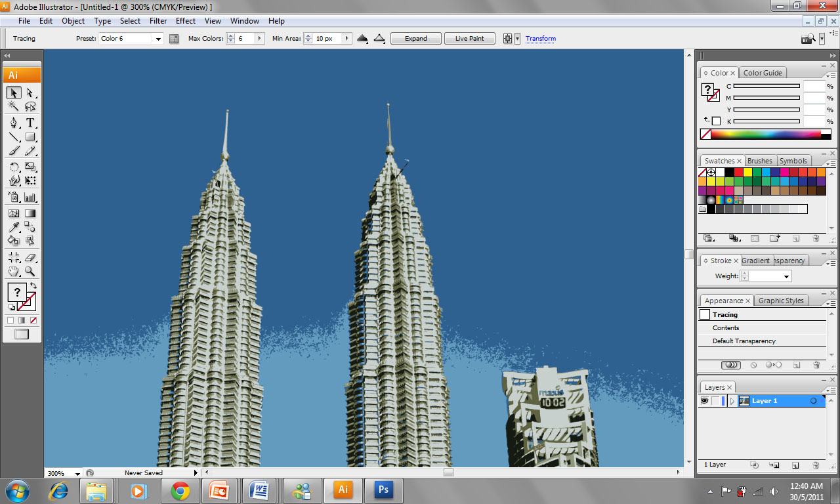Click the Transform link

(x=541, y=39)
